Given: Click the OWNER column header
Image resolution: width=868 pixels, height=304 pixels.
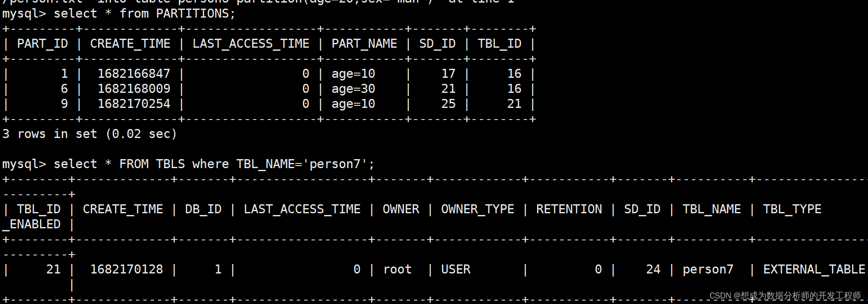Looking at the screenshot, I should [x=401, y=209].
